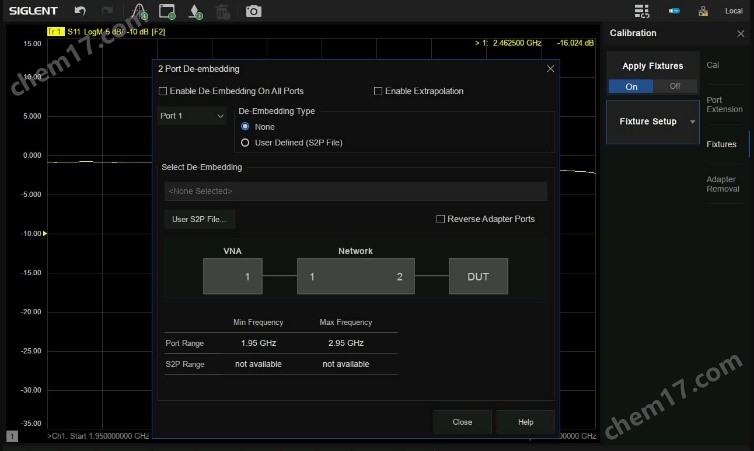Screen dimensions: 754x451
Task: Enable De-Embedding On All Ports checkbox
Action: click(x=164, y=91)
